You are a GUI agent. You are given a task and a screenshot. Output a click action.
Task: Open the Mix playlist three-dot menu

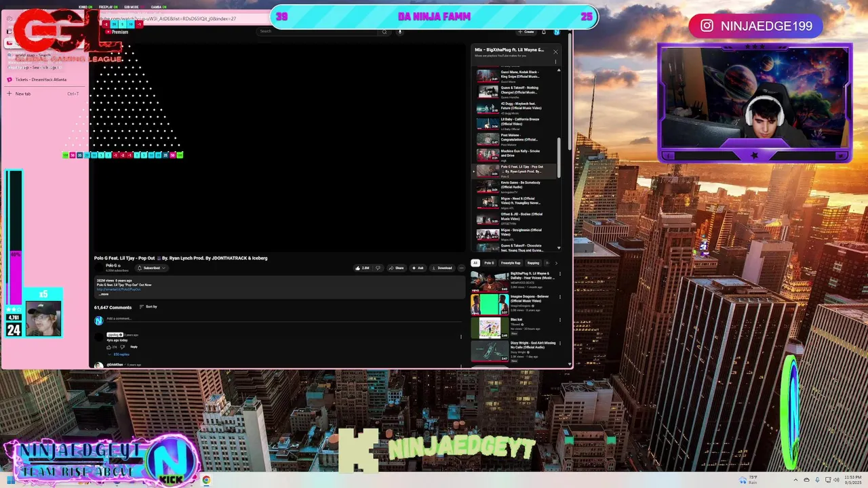tap(555, 62)
